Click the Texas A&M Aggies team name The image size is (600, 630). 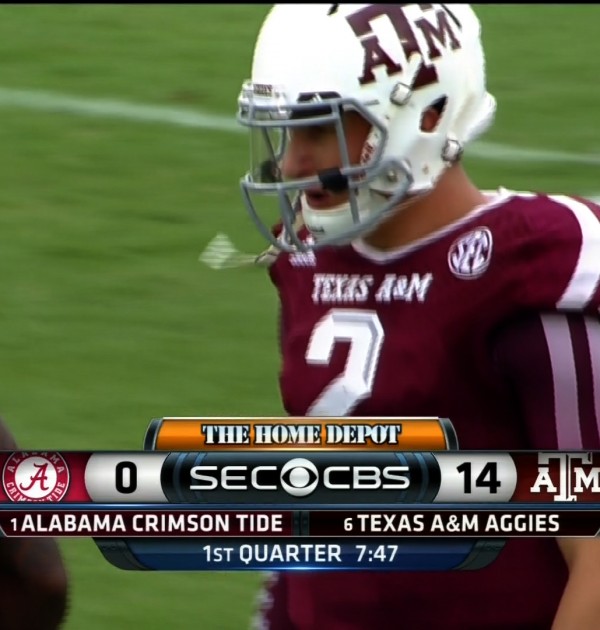(x=459, y=523)
